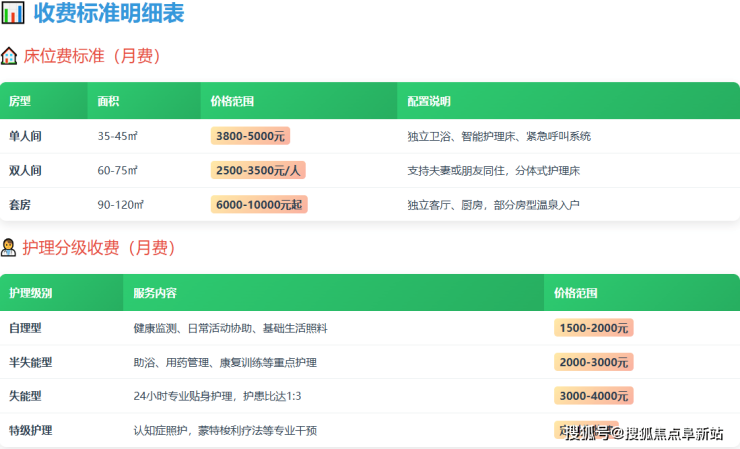Viewport: 740px width, 449px height.
Task: Click the 套房 room type row label
Action: tap(20, 204)
